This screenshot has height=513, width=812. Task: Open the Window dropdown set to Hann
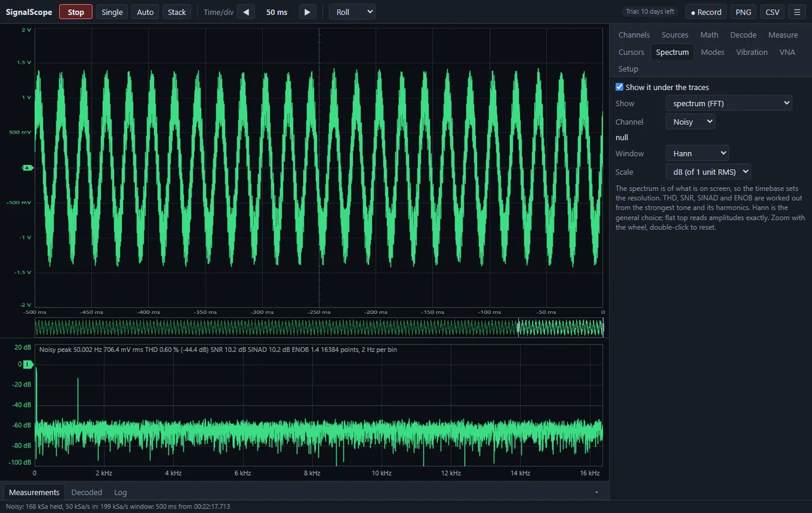[697, 153]
